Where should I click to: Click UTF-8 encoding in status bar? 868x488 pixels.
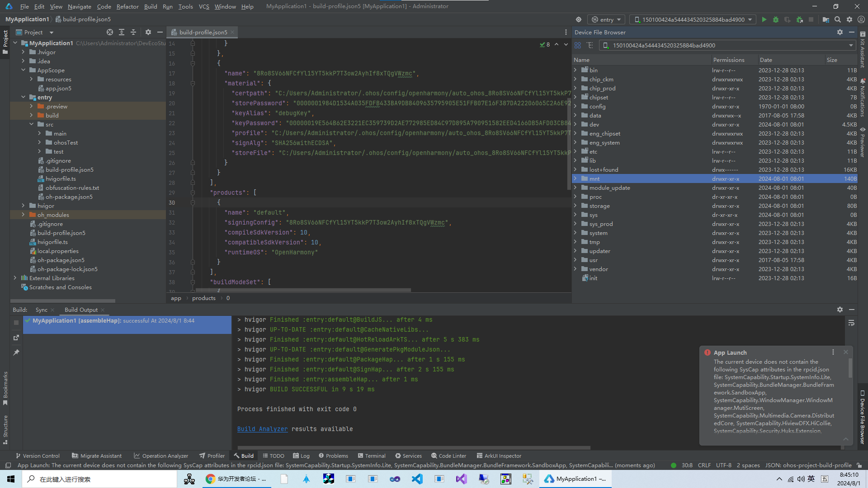[723, 465]
